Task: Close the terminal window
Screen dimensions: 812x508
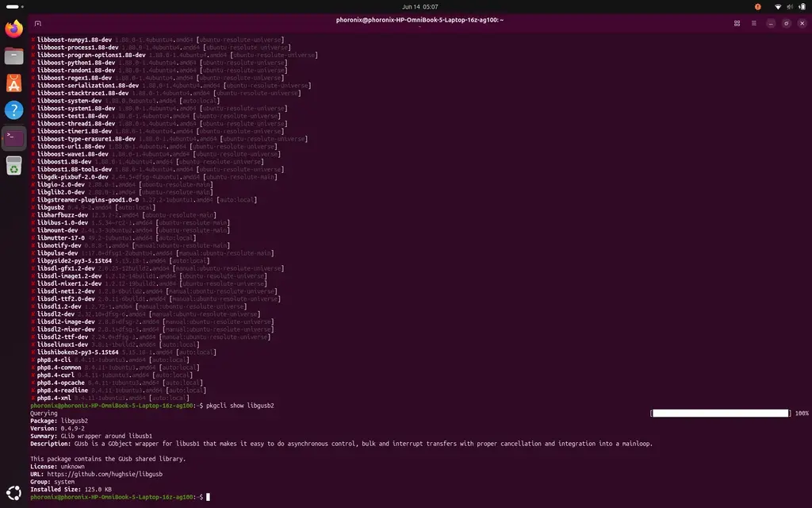Action: coord(802,23)
